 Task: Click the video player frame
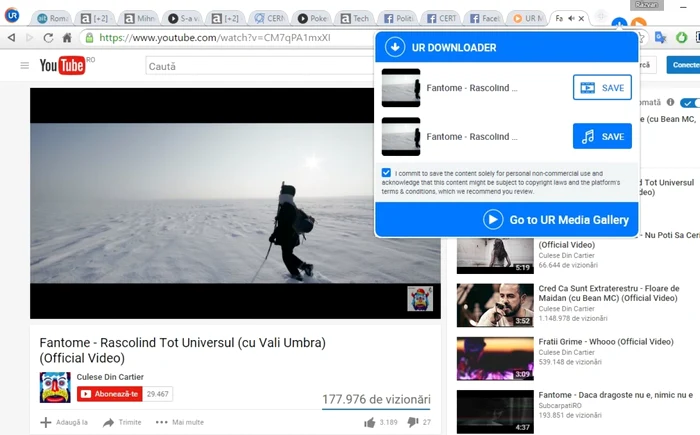point(235,203)
